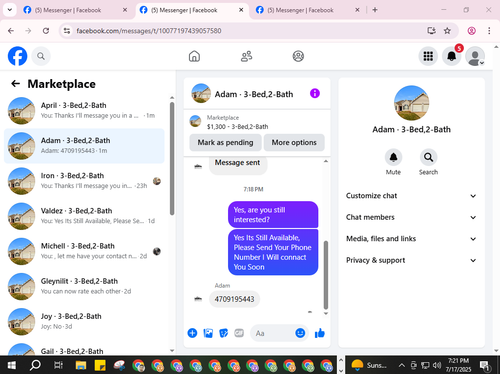This screenshot has height=374, width=500.
Task: Open Task View on the taskbar
Action: click(59, 365)
